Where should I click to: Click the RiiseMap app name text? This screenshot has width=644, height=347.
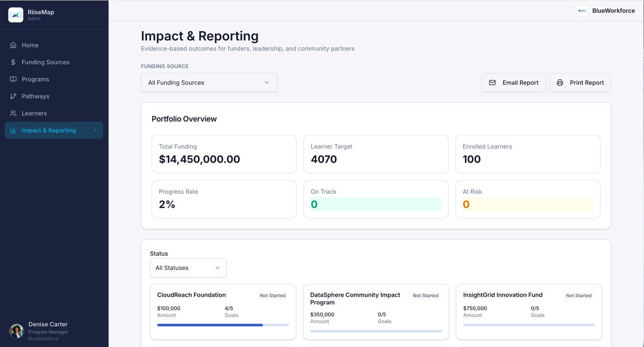tap(41, 12)
